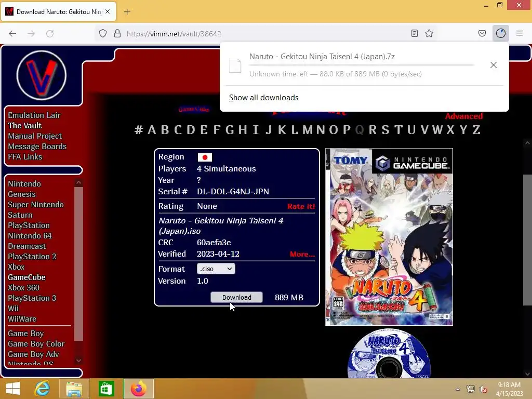Click the Rate it! link
This screenshot has width=532, height=399.
(301, 206)
